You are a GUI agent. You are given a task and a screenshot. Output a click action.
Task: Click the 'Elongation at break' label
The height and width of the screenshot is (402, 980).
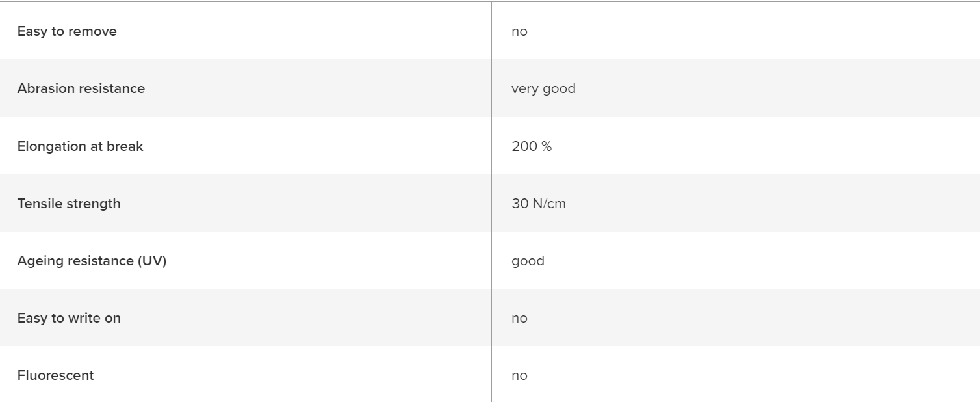tap(80, 146)
